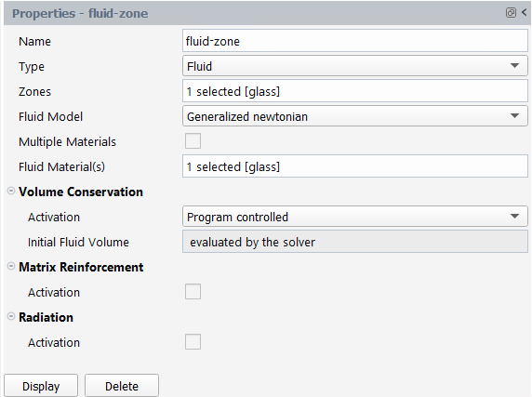532x397 pixels.
Task: Enable Matrix Reinforcement Activation checkbox
Action: [x=193, y=292]
